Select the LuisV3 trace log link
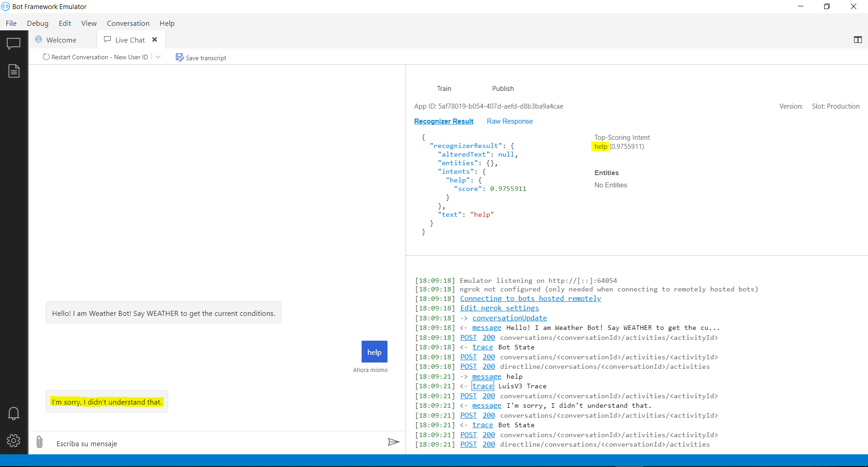Screen dimensions: 868x467 point(483,386)
